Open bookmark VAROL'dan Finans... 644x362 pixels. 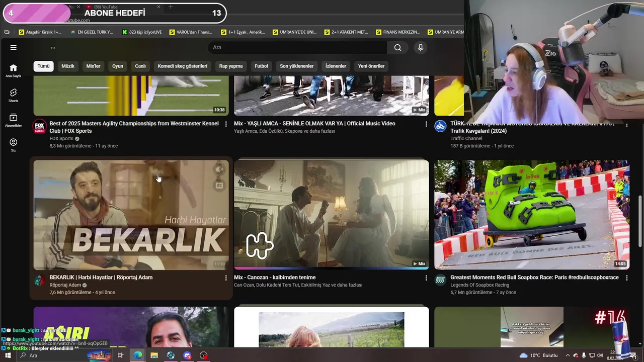click(191, 32)
